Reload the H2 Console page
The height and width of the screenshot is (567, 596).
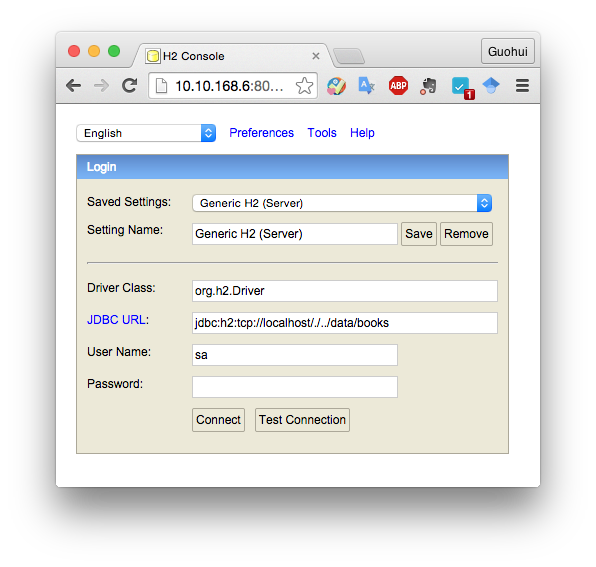[129, 86]
